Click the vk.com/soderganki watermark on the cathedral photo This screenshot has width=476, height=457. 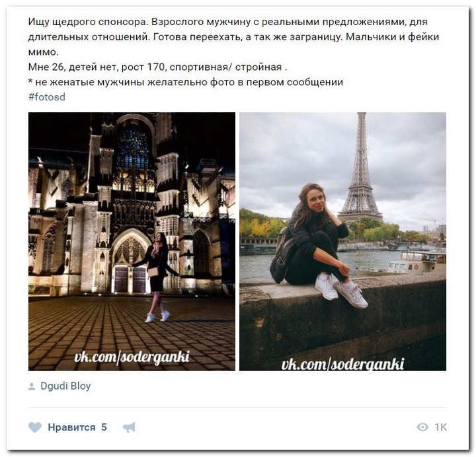tap(132, 357)
